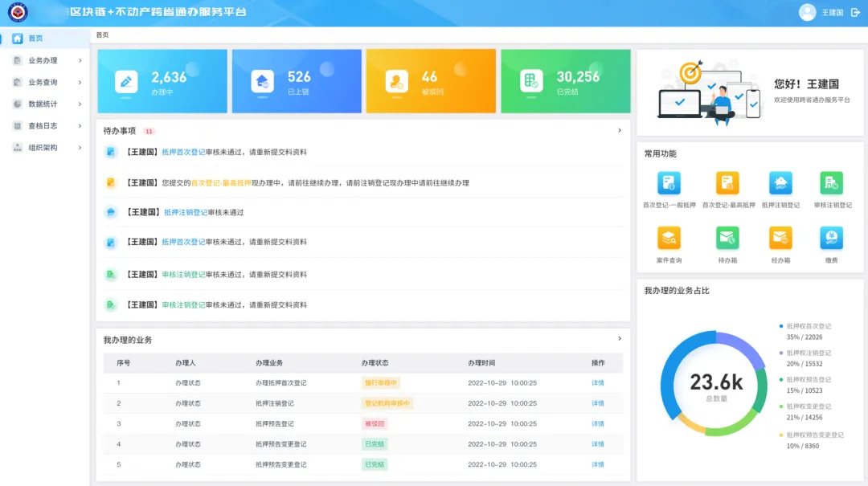The height and width of the screenshot is (486, 868).
Task: Open 抵押注销登记 link in the to-do list
Action: tap(186, 213)
